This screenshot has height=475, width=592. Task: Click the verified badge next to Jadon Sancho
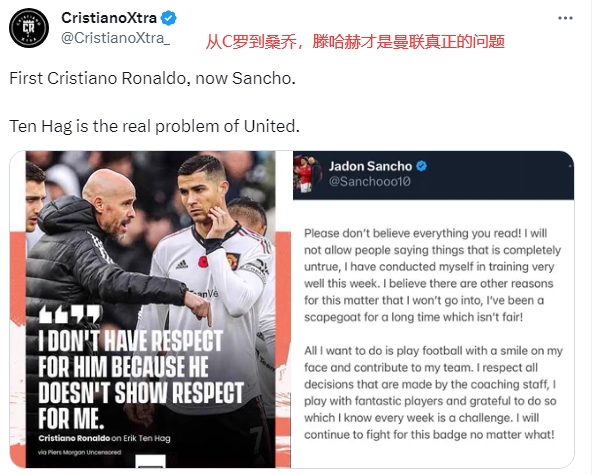(x=421, y=166)
